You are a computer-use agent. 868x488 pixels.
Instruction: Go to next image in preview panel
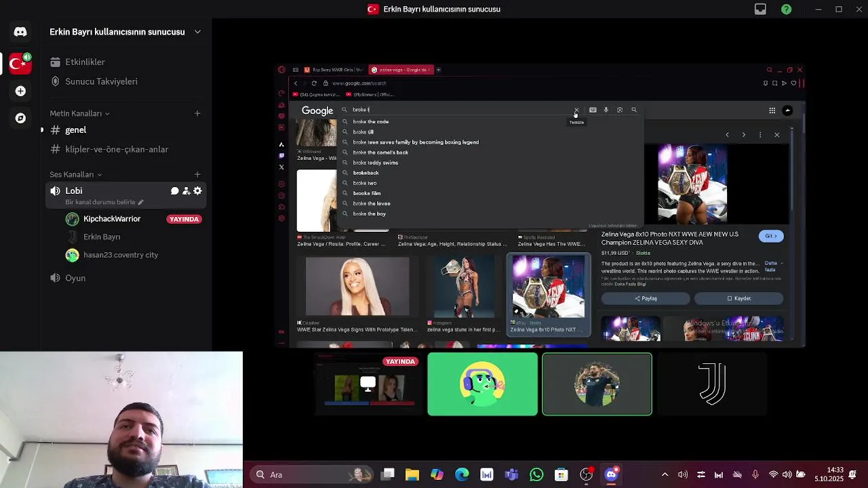click(743, 135)
